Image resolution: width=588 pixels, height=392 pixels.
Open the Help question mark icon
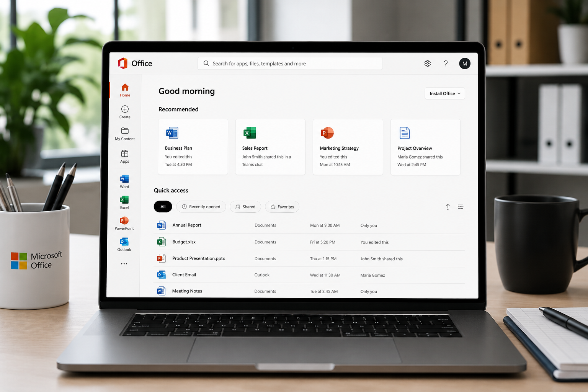tap(446, 64)
